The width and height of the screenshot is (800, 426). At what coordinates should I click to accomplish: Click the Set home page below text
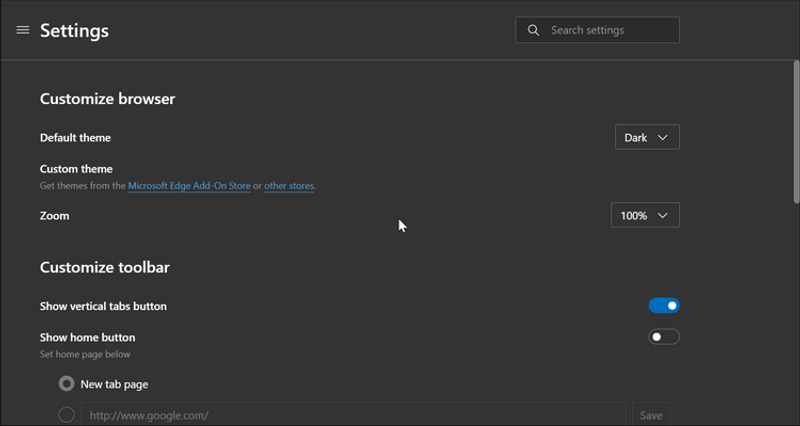[85, 354]
